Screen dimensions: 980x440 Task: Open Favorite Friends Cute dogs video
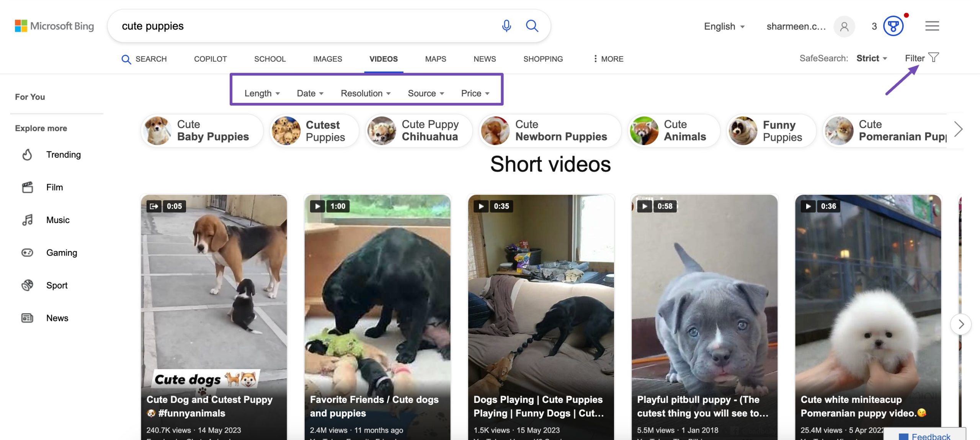[377, 318]
